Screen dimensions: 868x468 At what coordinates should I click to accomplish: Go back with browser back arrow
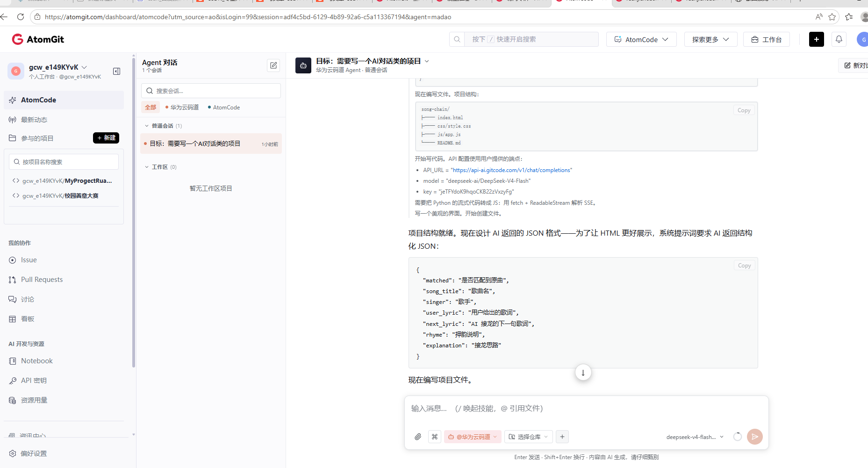click(4, 17)
